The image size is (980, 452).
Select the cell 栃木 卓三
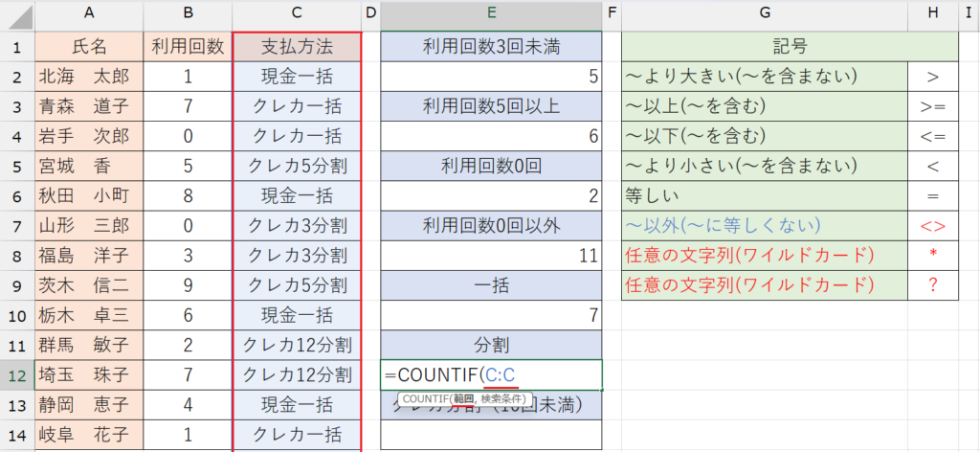click(89, 316)
